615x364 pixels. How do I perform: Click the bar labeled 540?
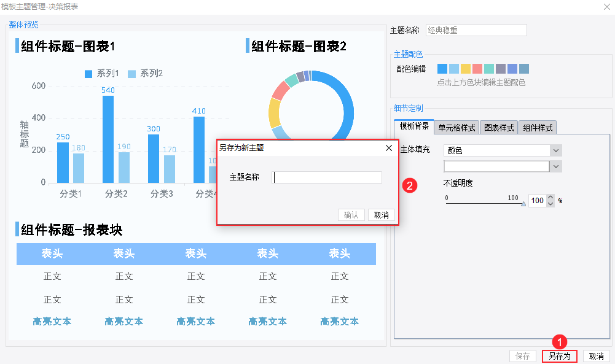click(108, 139)
